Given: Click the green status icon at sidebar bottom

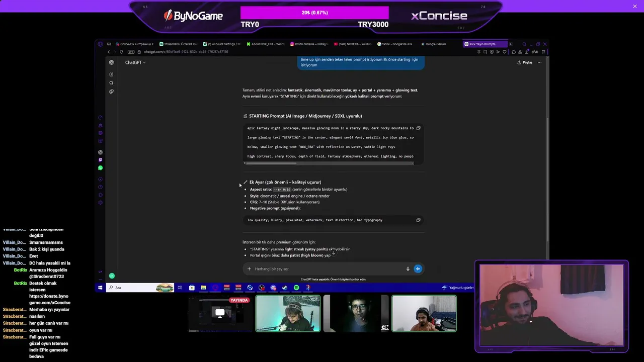Looking at the screenshot, I should coord(112,276).
